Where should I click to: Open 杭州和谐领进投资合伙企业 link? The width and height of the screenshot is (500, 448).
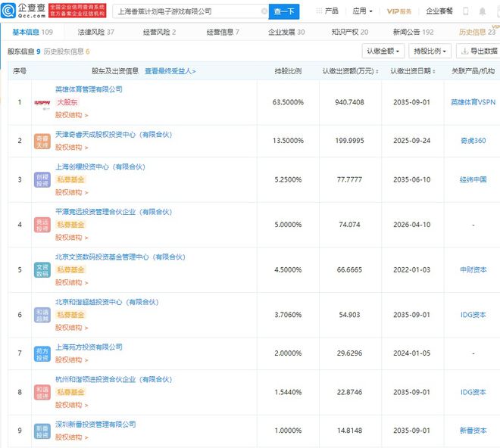(114, 379)
